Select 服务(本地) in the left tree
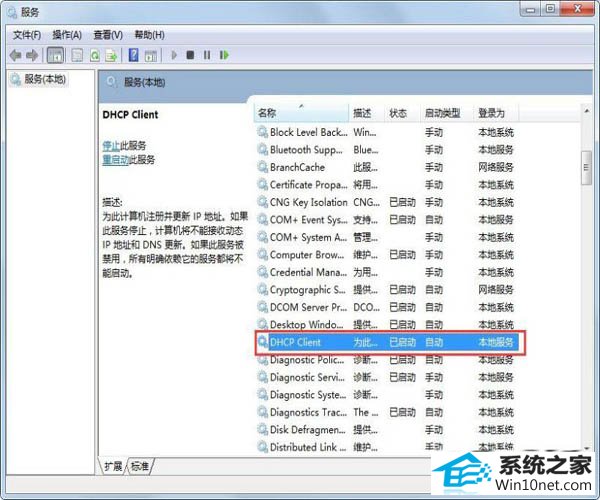600x500 pixels. coord(39,80)
